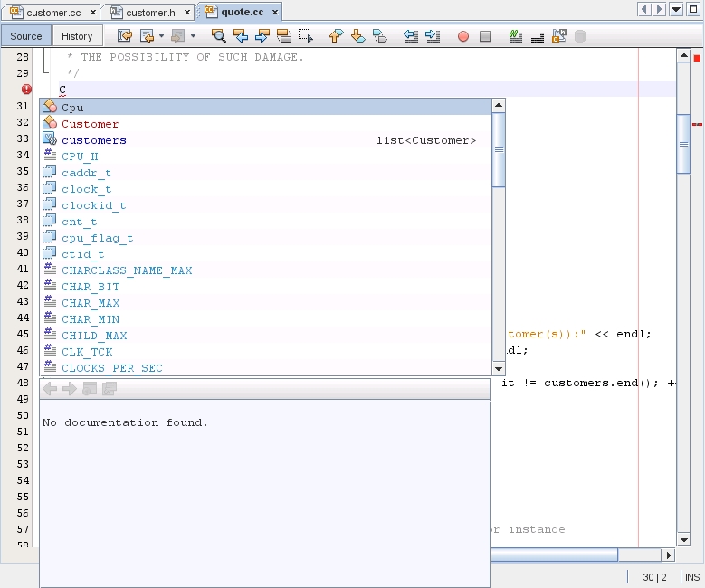
Task: Click completion list scroll up arrow
Action: pyautogui.click(x=498, y=106)
